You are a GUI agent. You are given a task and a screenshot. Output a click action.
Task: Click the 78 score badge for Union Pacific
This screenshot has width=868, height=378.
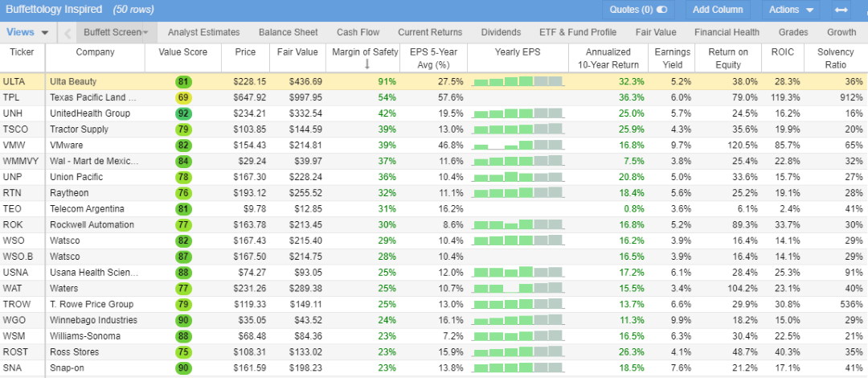point(183,178)
